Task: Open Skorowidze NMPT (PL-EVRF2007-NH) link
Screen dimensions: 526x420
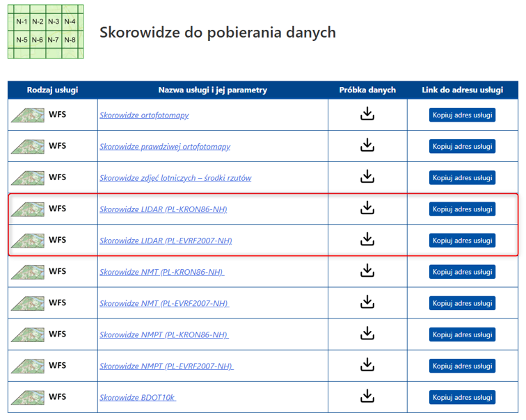Action: click(166, 366)
